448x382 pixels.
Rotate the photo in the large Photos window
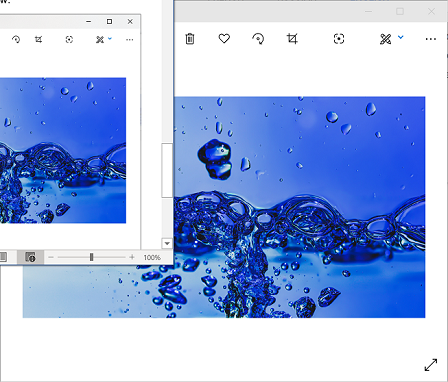tap(258, 39)
